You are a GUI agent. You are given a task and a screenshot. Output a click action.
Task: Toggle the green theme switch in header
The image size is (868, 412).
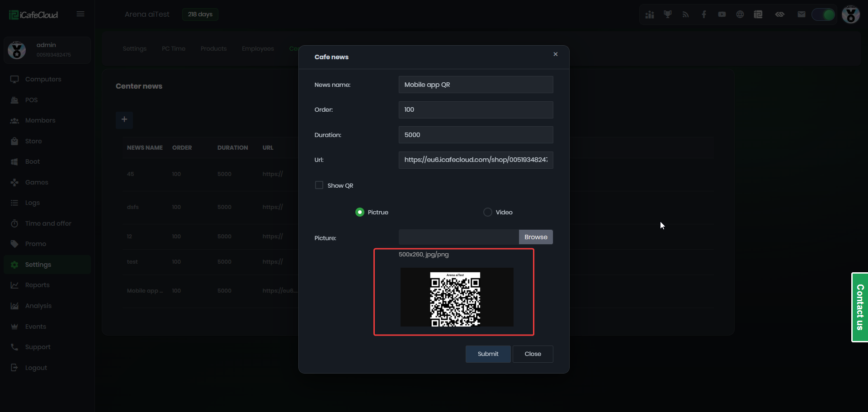click(x=823, y=14)
